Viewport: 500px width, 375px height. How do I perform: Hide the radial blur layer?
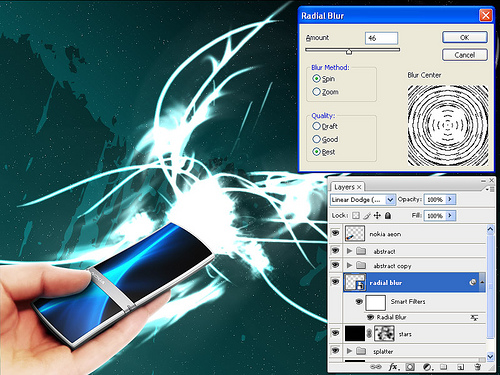[335, 282]
